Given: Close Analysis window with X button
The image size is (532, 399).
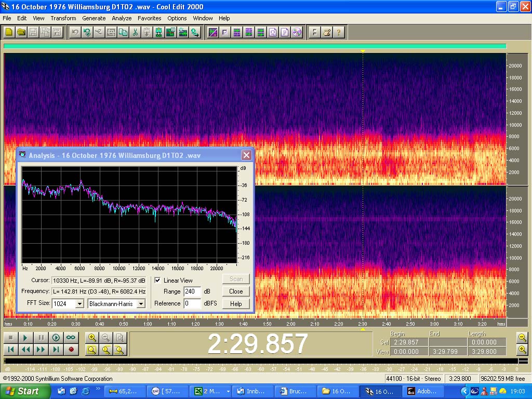Looking at the screenshot, I should click(246, 155).
